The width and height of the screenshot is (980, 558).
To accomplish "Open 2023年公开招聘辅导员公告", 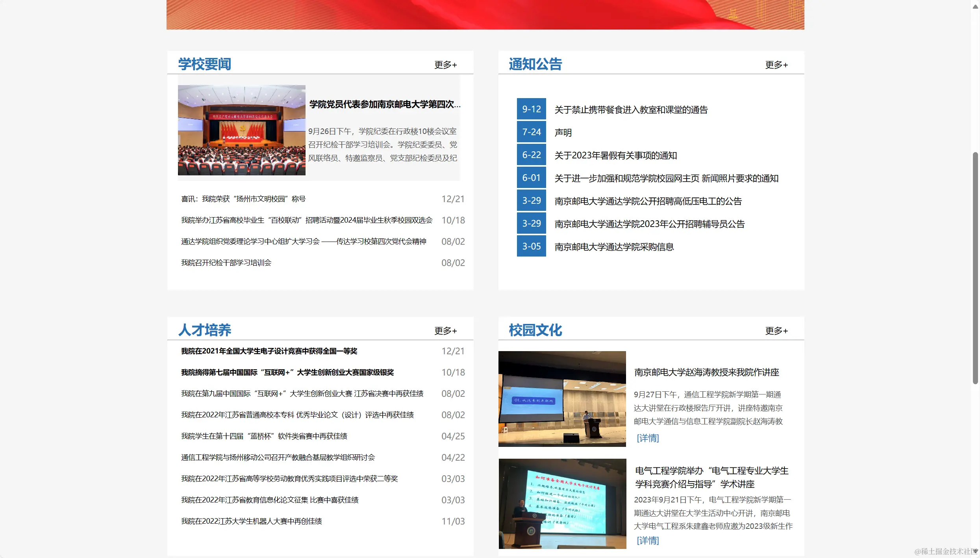I will tap(649, 224).
